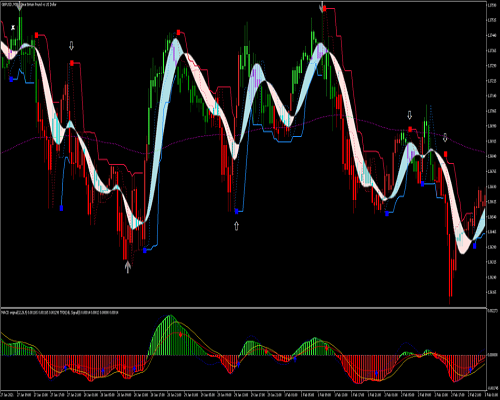This screenshot has height=400, width=500.
Task: Select the hollow down arrow above second red square
Action: [71, 46]
